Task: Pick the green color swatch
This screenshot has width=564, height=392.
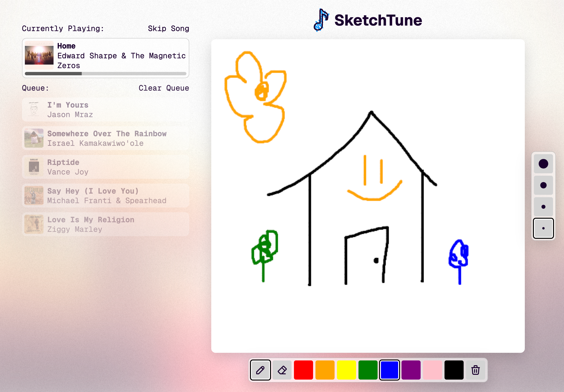Action: [x=368, y=370]
